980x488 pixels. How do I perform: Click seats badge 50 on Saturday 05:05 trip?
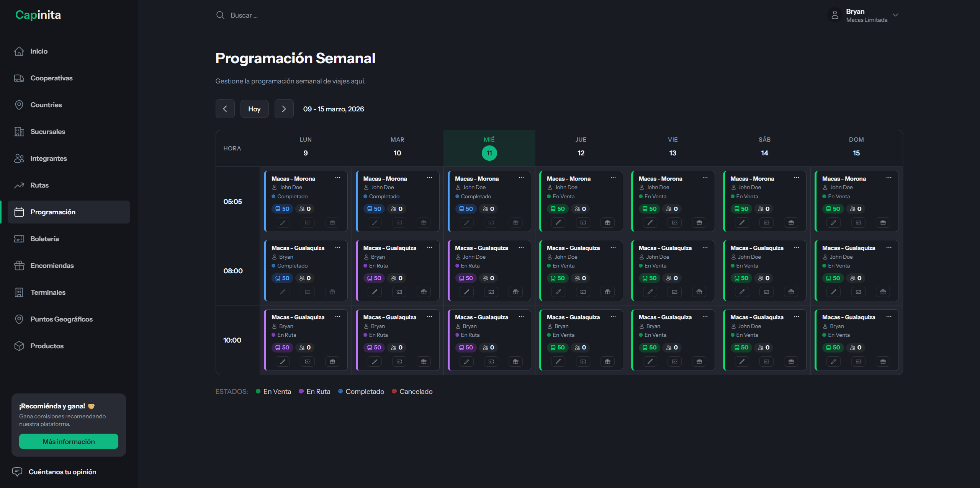(741, 209)
